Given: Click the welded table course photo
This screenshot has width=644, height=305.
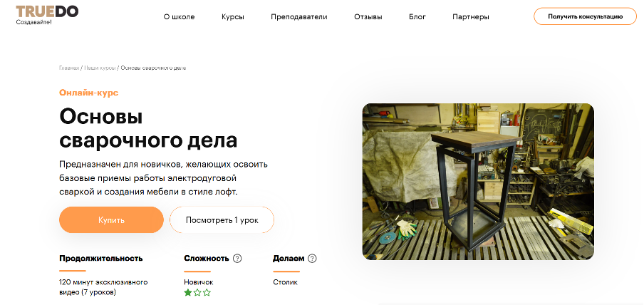Looking at the screenshot, I should point(477,182).
